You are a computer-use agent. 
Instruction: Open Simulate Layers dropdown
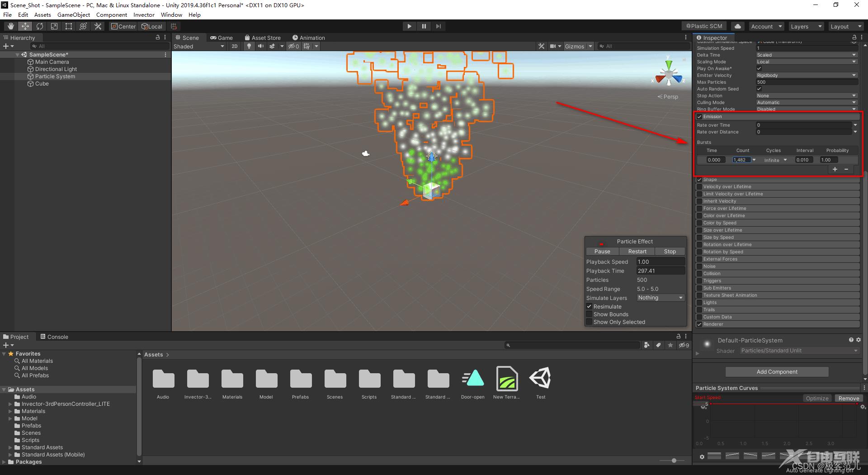[x=660, y=298]
